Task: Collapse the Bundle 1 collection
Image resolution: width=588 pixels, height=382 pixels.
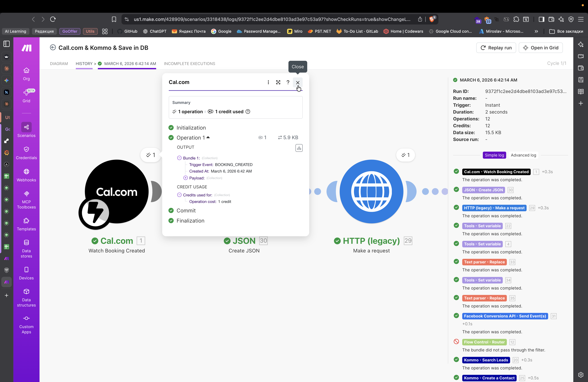Action: click(x=179, y=158)
